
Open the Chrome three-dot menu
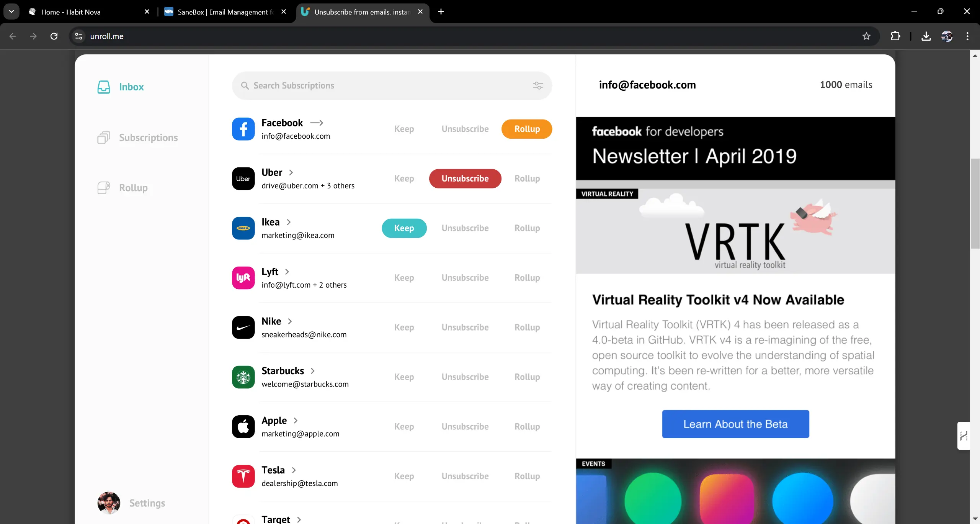click(x=967, y=36)
